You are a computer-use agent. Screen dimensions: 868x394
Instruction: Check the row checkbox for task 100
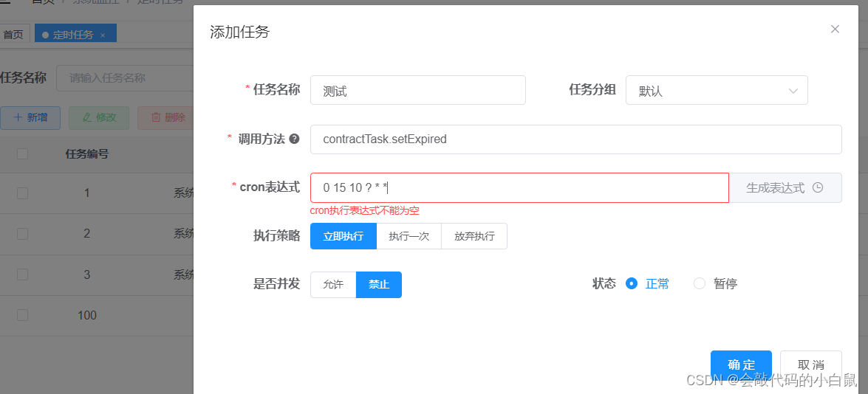coord(22,316)
